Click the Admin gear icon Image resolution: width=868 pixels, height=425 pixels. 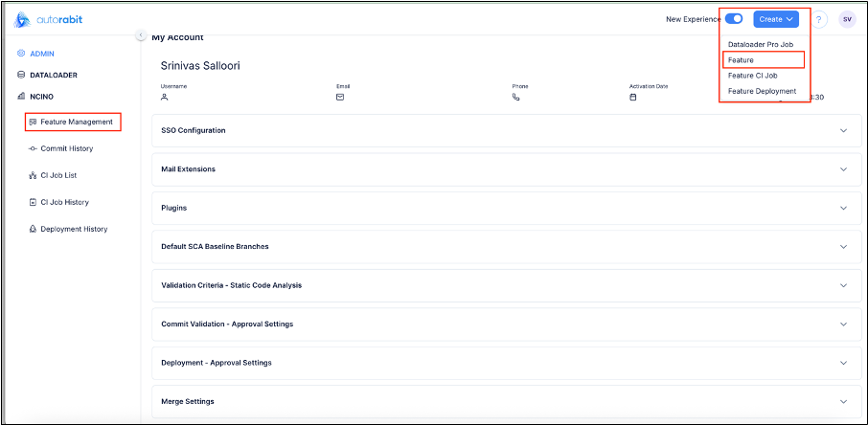22,54
